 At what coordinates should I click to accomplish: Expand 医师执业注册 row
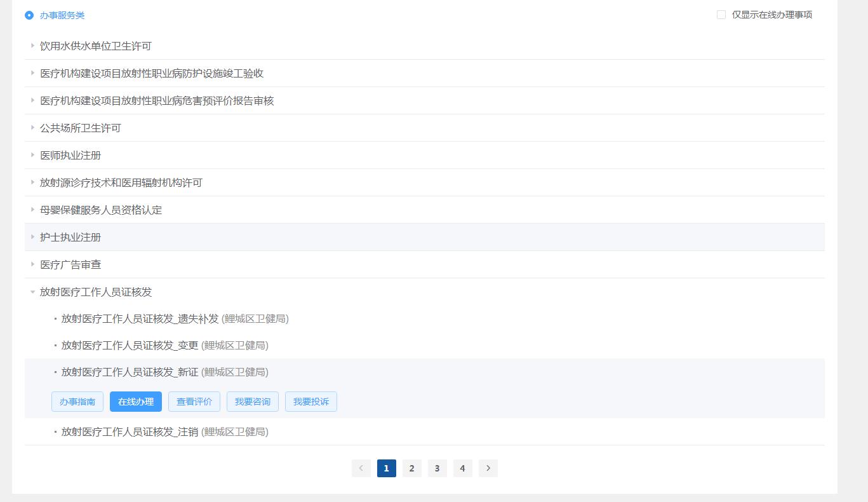pos(70,155)
